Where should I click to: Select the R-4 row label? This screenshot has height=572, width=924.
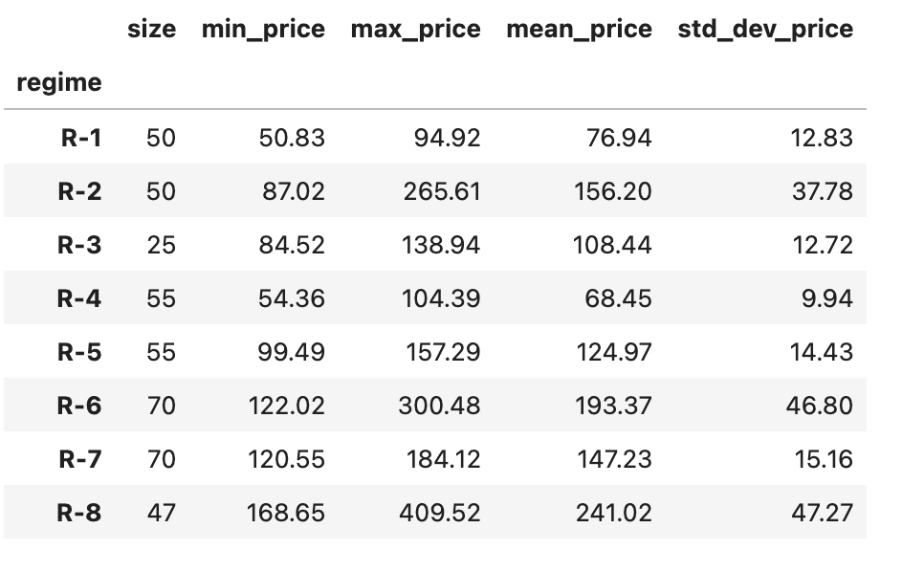pos(79,298)
